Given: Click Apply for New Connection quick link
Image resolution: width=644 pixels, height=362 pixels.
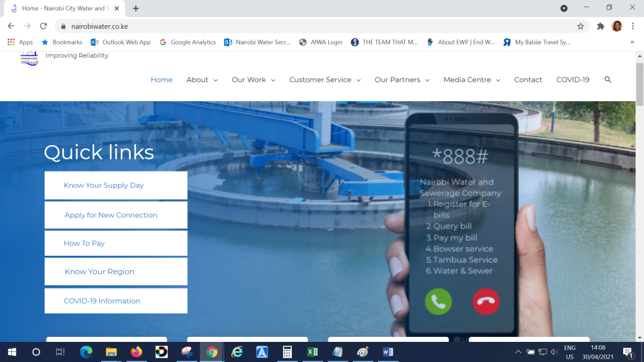Looking at the screenshot, I should pyautogui.click(x=116, y=215).
